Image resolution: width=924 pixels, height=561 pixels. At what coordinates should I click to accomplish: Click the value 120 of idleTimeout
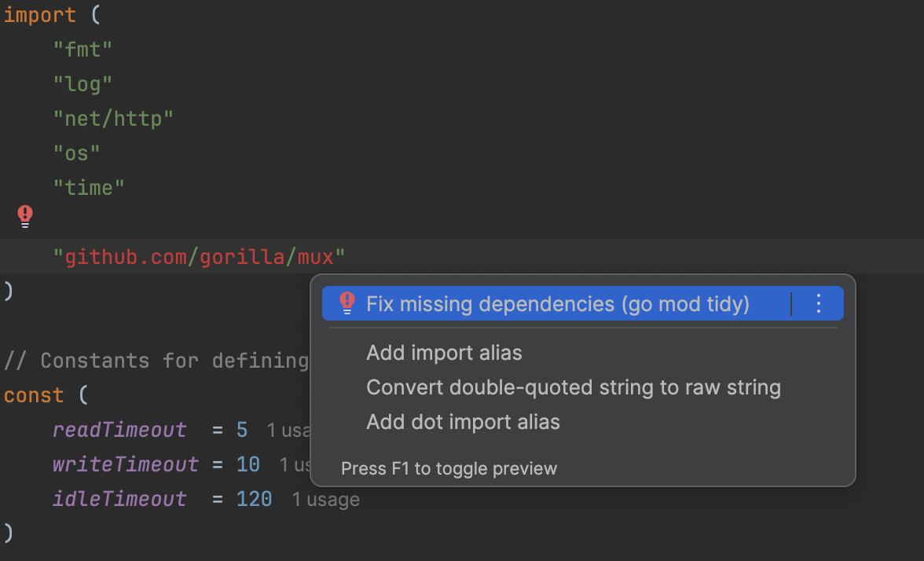[x=254, y=499]
